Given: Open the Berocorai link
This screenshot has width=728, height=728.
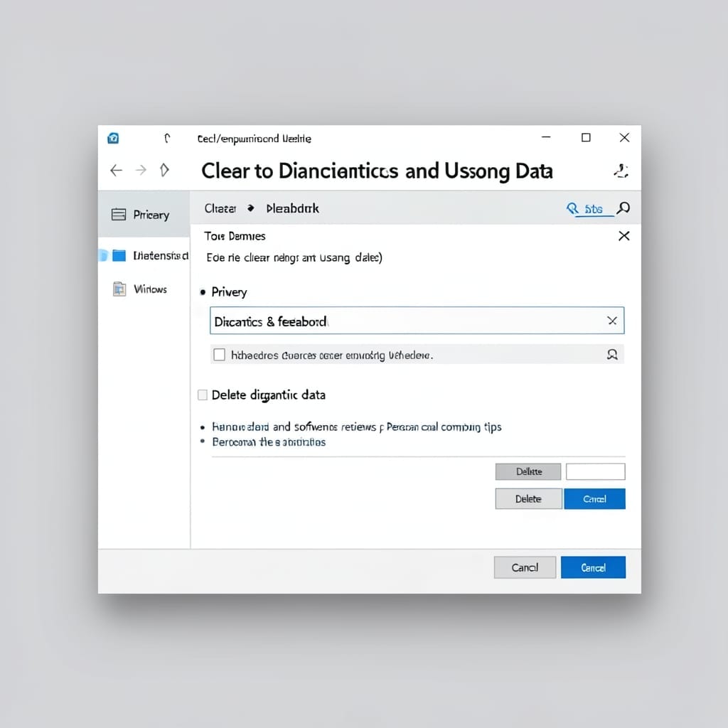Looking at the screenshot, I should [x=269, y=442].
